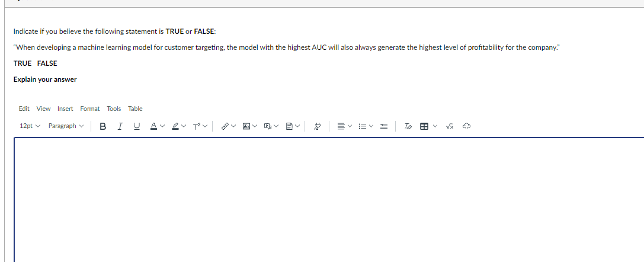This screenshot has width=644, height=262.
Task: Toggle bold formatting
Action: point(103,126)
